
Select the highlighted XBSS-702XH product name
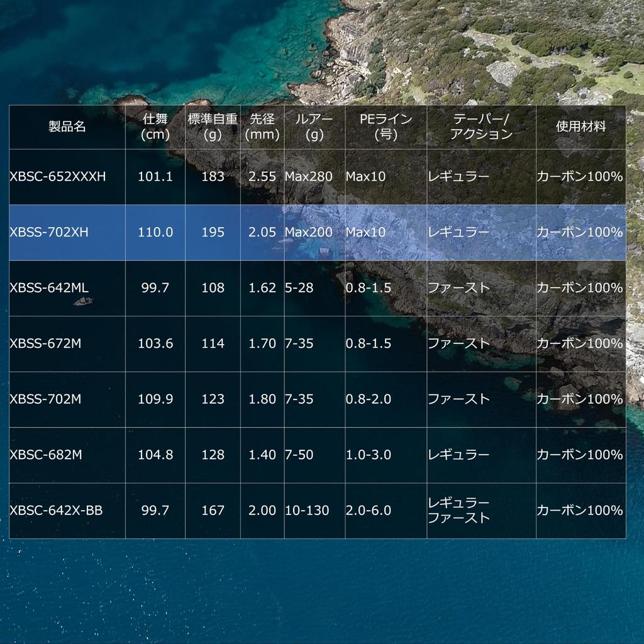[x=50, y=232]
